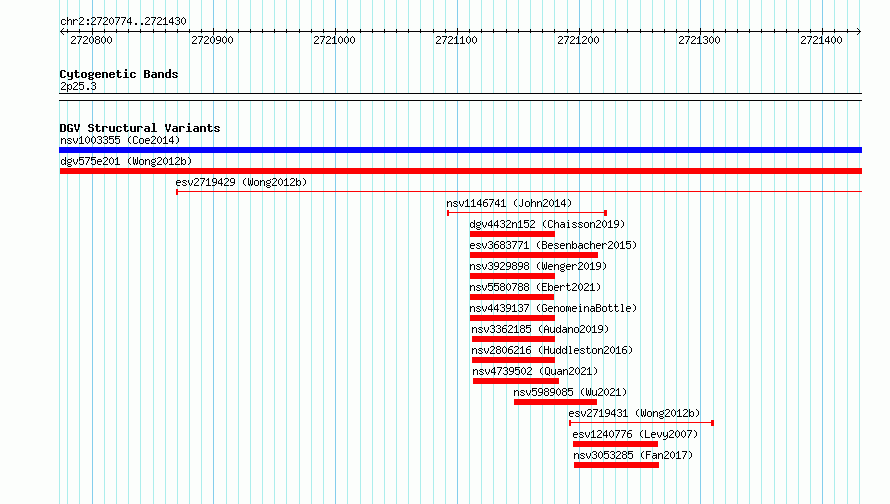Click the DGV Structural Variants track title
The height and width of the screenshot is (504, 890).
click(x=140, y=128)
